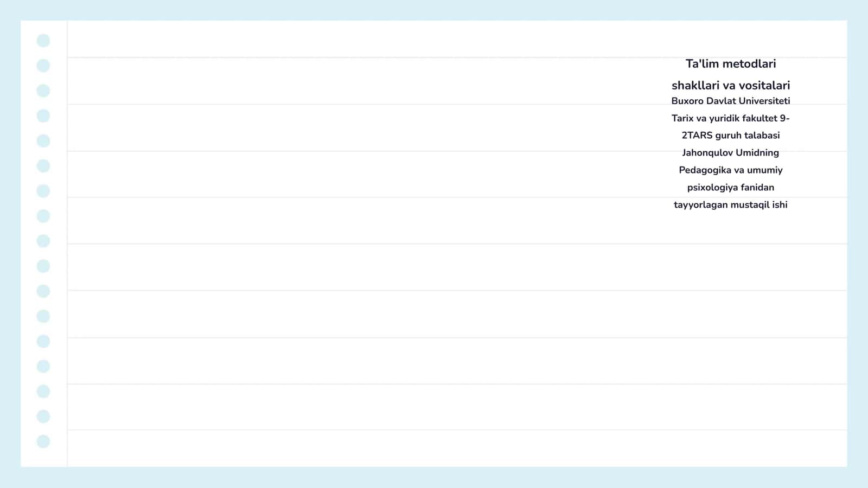Viewport: 868px width, 488px height.
Task: Click the topmost punched-hole circle
Action: (43, 41)
